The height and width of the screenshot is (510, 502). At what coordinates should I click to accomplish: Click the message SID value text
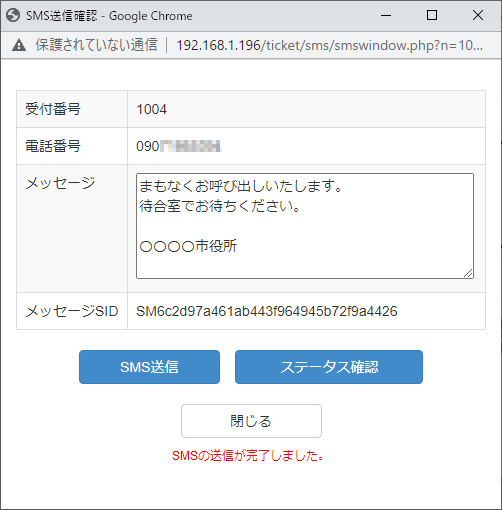[267, 311]
